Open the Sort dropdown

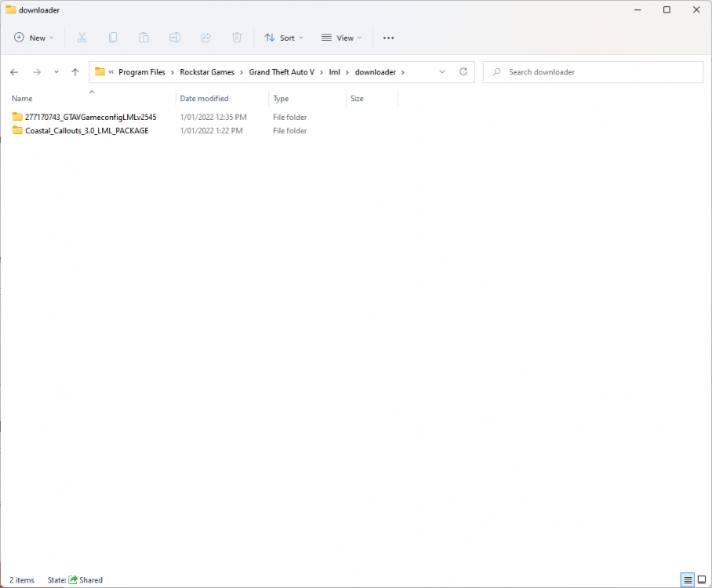click(x=284, y=37)
